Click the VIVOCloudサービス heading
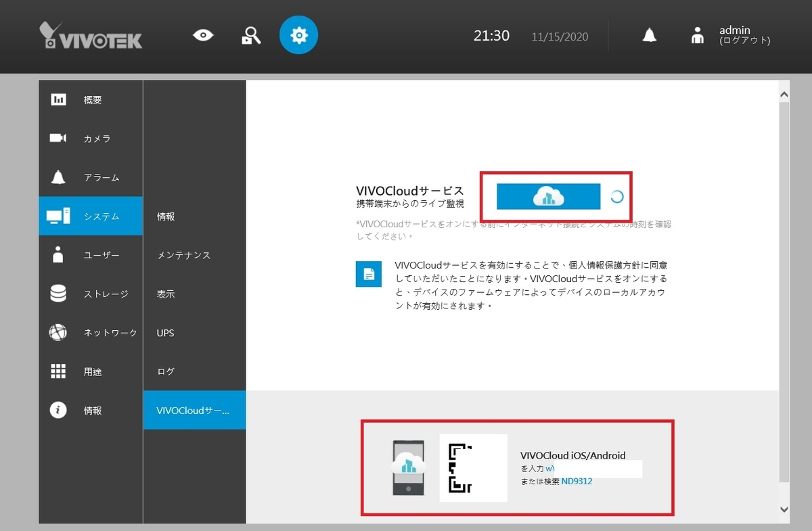 click(x=410, y=191)
